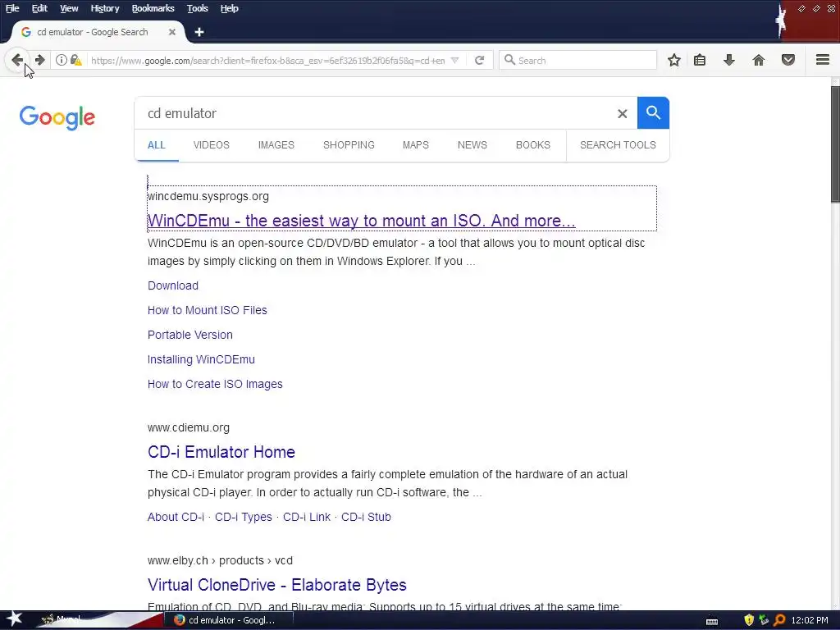Switch to the BOOKS results tab
Screen dimensions: 840x630
[533, 145]
